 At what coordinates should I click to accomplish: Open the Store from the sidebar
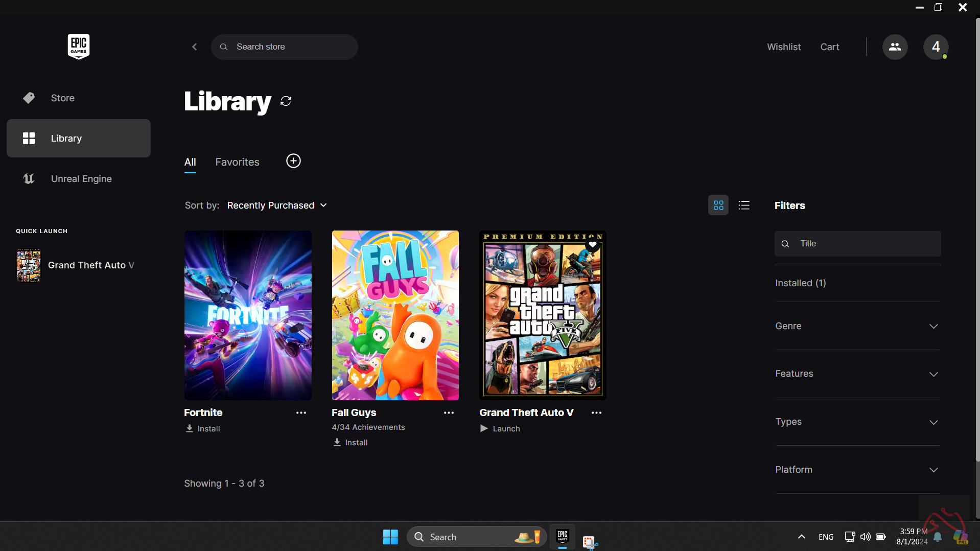coord(62,98)
